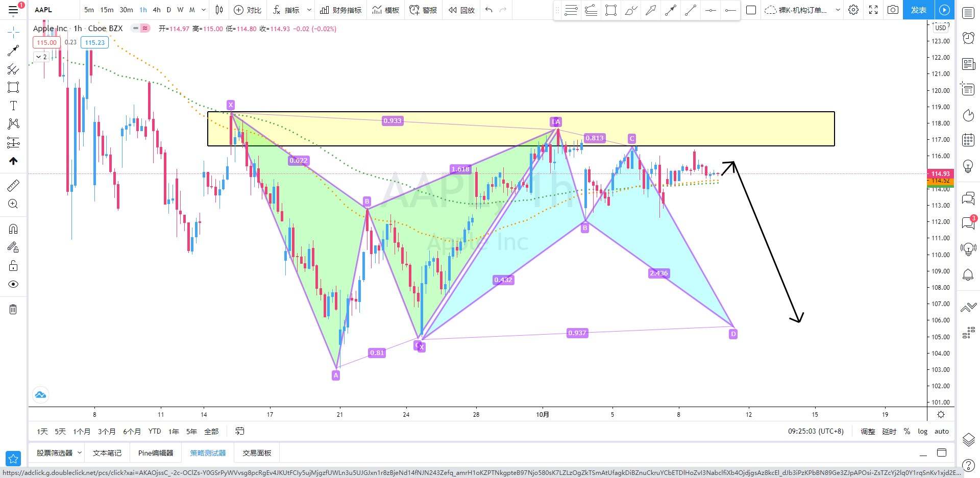980x478 pixels.
Task: Open the 交易面板 tab
Action: point(257,452)
